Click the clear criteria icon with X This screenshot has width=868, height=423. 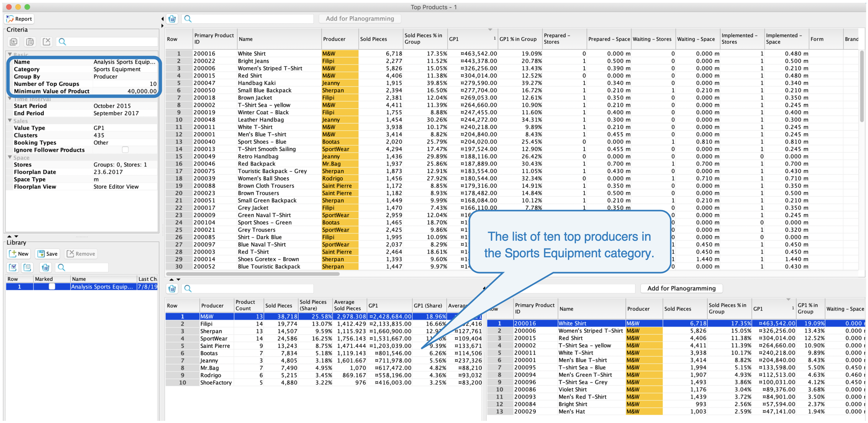point(46,42)
